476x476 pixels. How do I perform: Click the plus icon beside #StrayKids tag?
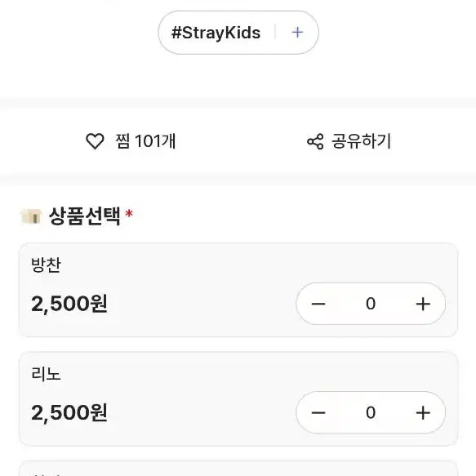pos(297,32)
